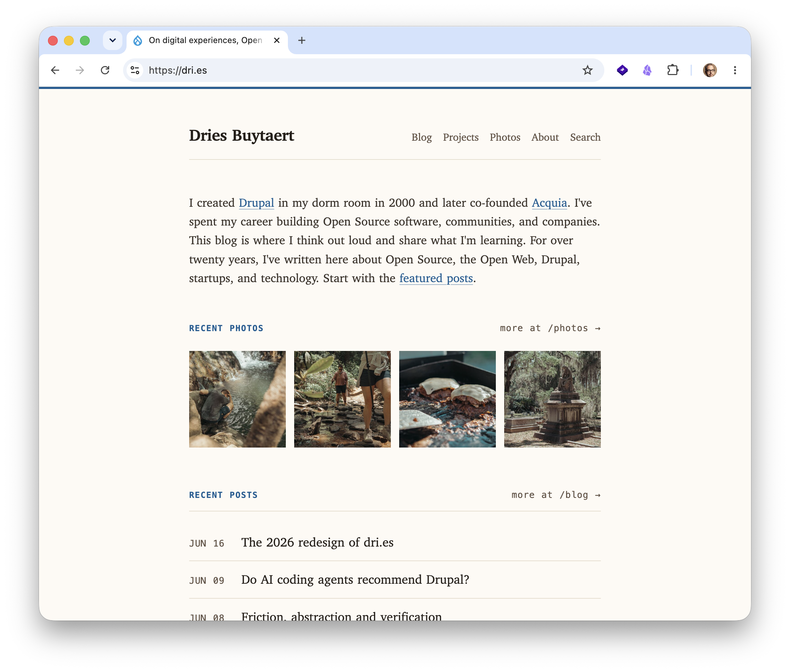Click the green fullscreen window button
Viewport: 790px width, 672px height.
pos(85,40)
